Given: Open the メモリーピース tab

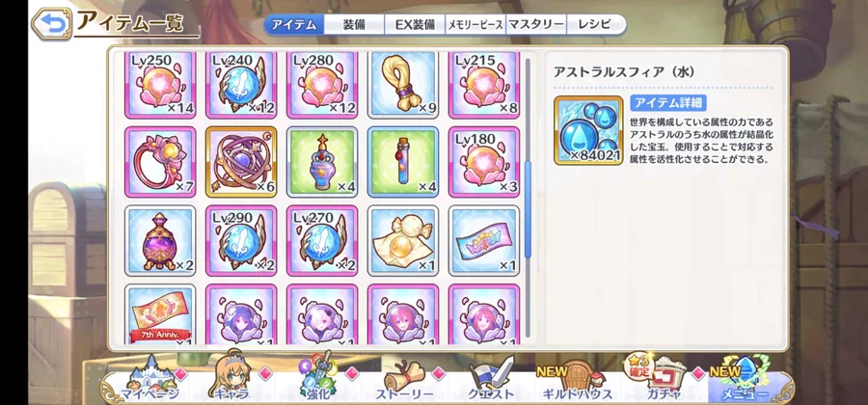Looking at the screenshot, I should click(475, 25).
